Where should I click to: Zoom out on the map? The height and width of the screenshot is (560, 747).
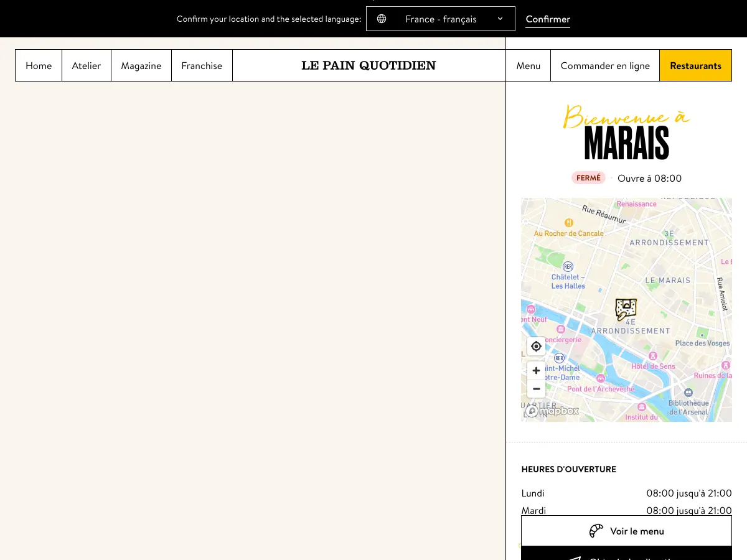pos(536,389)
